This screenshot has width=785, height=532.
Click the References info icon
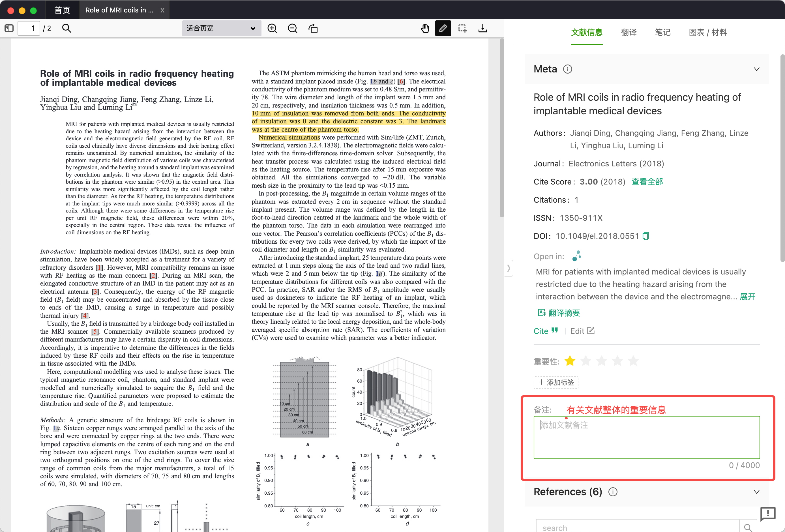click(x=613, y=492)
